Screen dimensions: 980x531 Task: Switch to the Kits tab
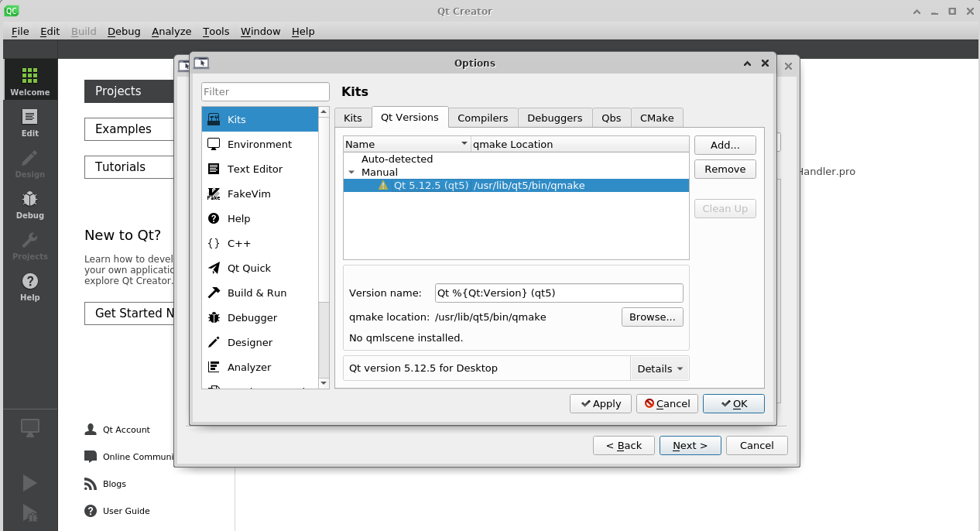[353, 118]
